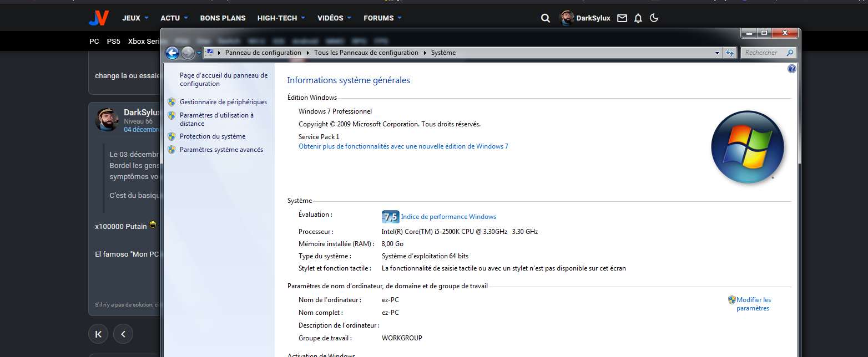The height and width of the screenshot is (357, 868).
Task: Click Système d'exploitation 64 bits text
Action: (425, 256)
